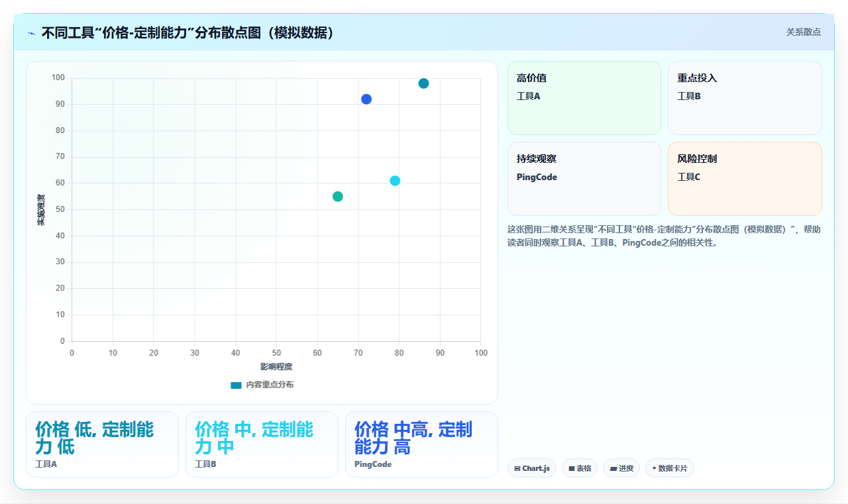This screenshot has width=848, height=504.
Task: Click the PingCode label under 持续观察
Action: coord(537,177)
